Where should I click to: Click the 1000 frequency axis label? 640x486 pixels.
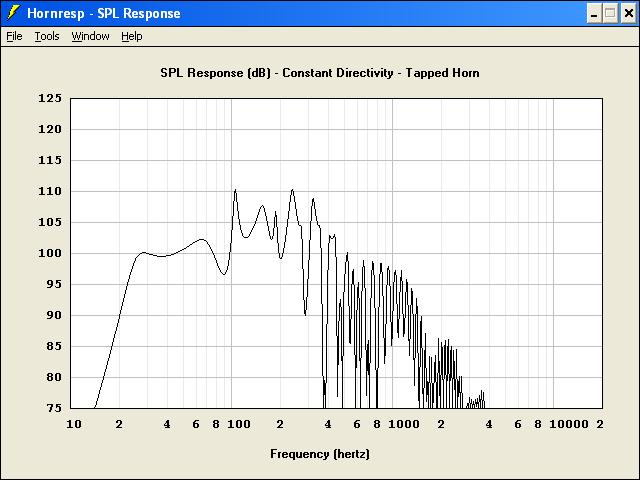click(x=403, y=424)
